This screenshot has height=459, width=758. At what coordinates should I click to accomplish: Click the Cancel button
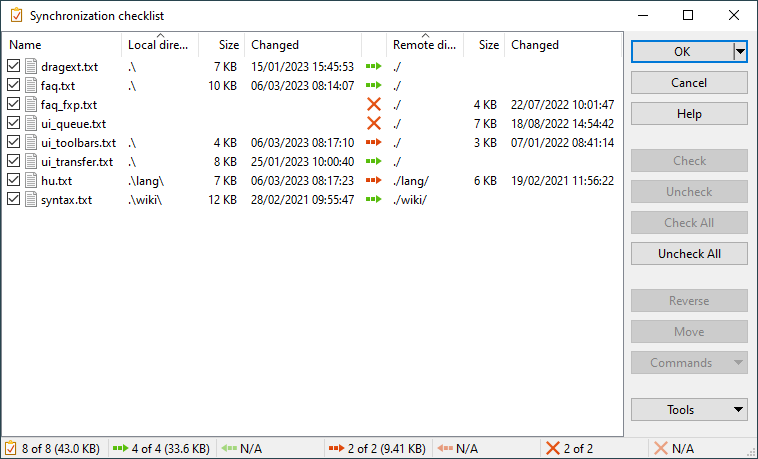pos(689,83)
